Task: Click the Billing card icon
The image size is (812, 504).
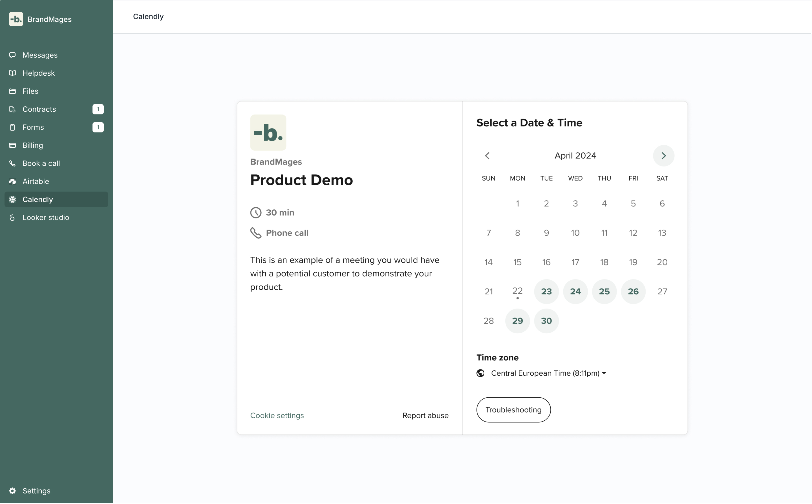Action: click(12, 145)
